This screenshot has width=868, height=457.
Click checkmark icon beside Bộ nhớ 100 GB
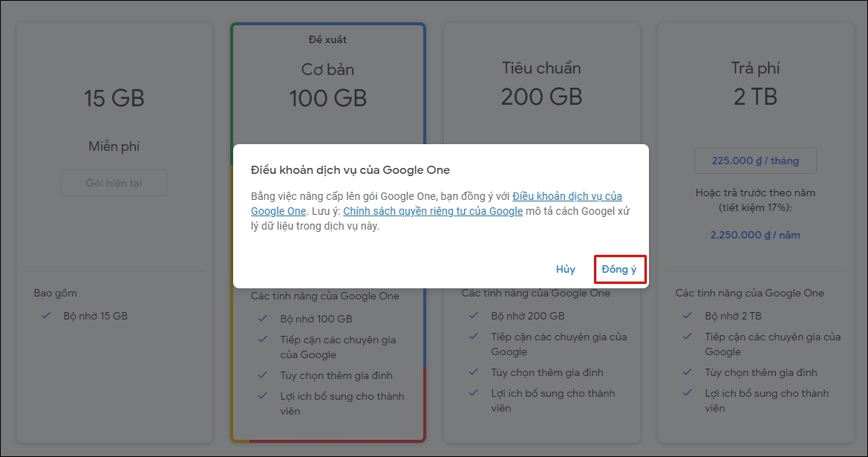click(263, 319)
